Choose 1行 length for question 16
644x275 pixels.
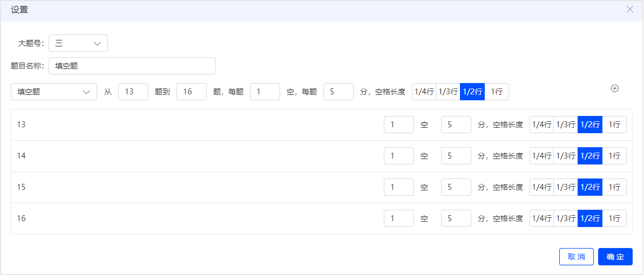click(614, 218)
